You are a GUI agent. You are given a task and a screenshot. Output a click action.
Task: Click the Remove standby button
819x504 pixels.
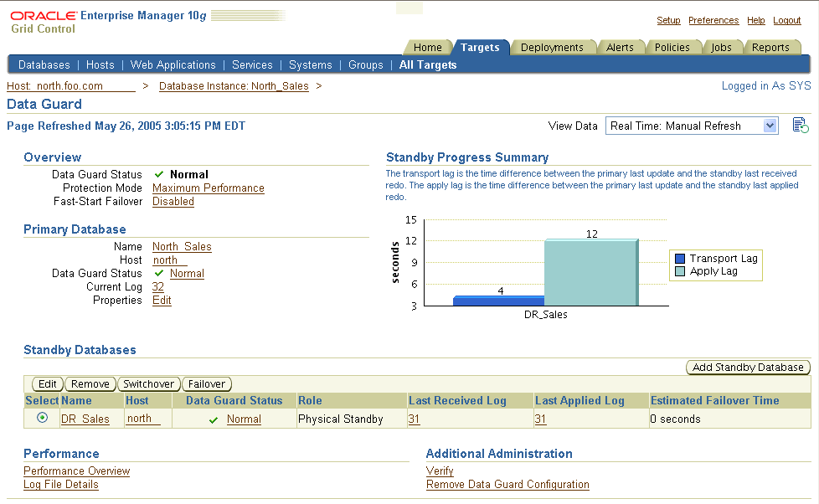pos(90,383)
